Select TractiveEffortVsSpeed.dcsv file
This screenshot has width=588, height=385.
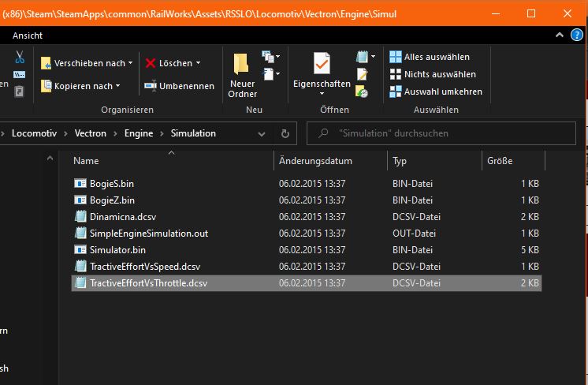click(307, 266)
